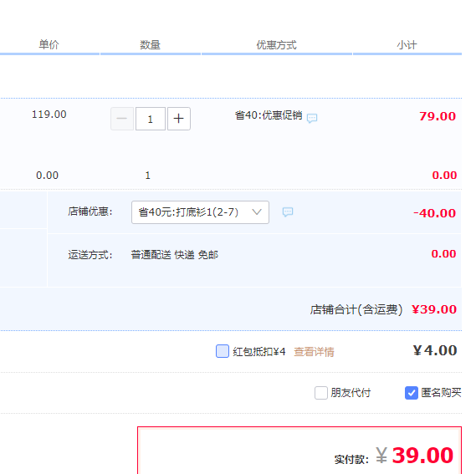Image resolution: width=476 pixels, height=474 pixels.
Task: Click the chat bubble icon next to store discount dropdown
Action: pos(288,212)
